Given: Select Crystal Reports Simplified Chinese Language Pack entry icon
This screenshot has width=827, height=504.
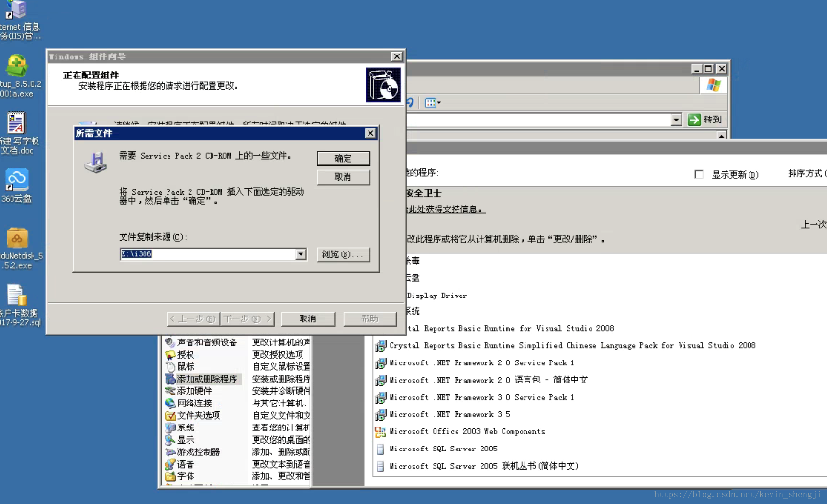Looking at the screenshot, I should [380, 346].
